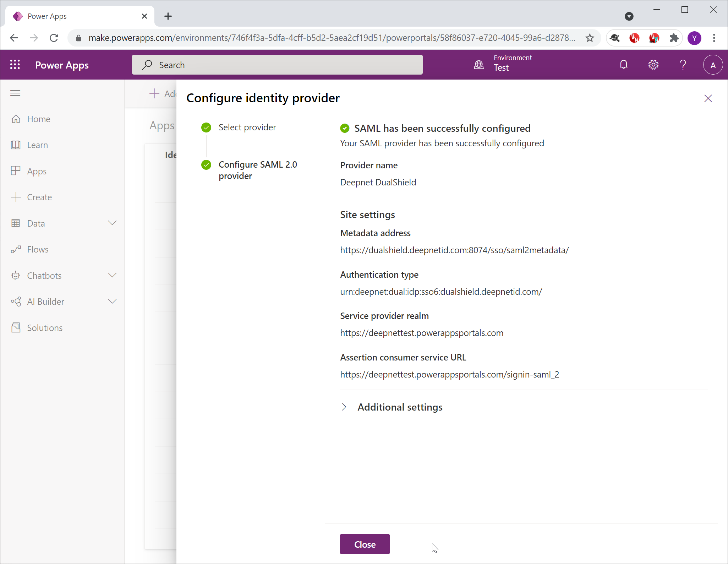The image size is (728, 564).
Task: Click the Environment globe icon
Action: tap(479, 65)
